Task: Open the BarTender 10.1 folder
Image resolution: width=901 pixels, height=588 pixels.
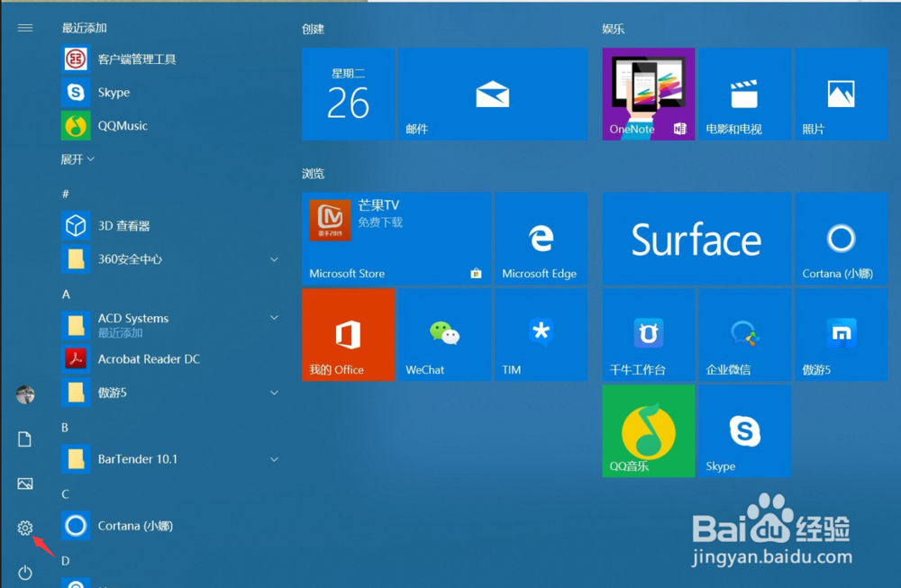Action: tap(170, 459)
